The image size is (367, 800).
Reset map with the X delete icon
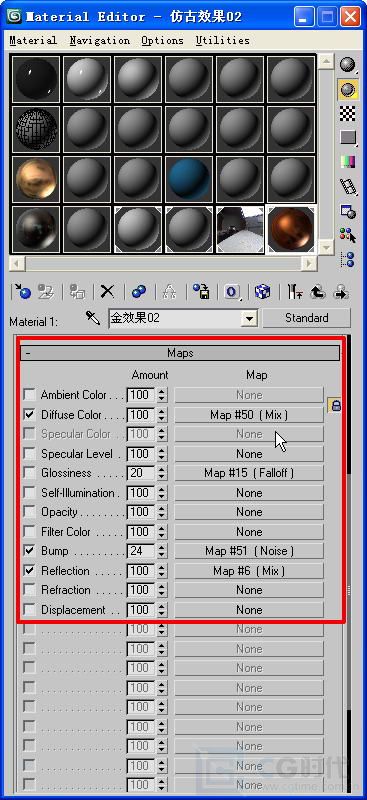[x=107, y=292]
